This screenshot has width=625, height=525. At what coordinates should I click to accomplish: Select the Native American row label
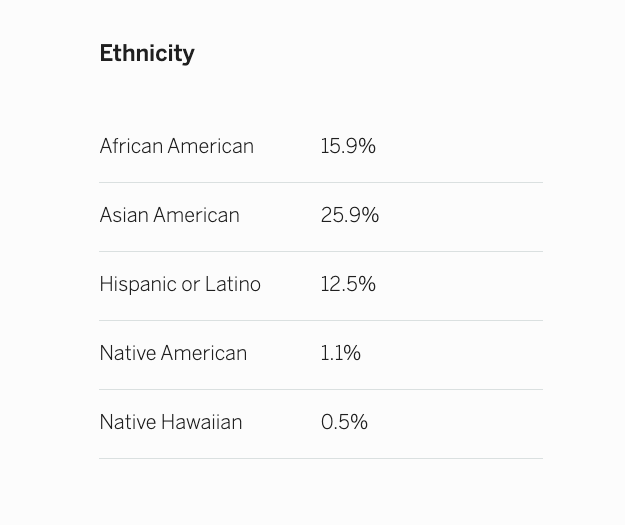point(173,354)
